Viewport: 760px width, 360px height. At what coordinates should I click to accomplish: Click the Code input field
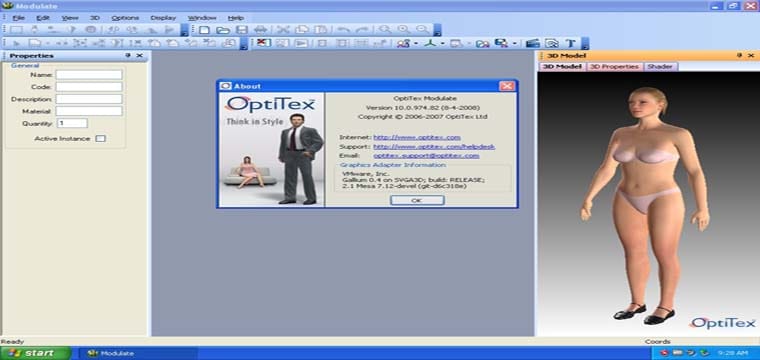[89, 87]
